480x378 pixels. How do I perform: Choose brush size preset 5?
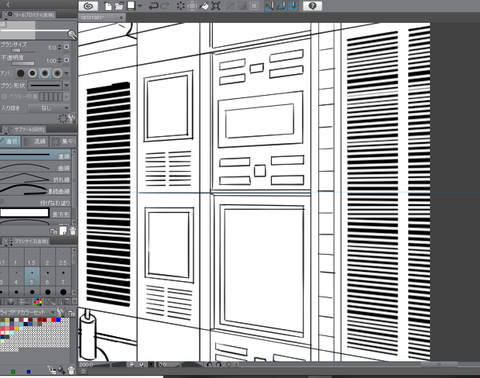(x=32, y=277)
